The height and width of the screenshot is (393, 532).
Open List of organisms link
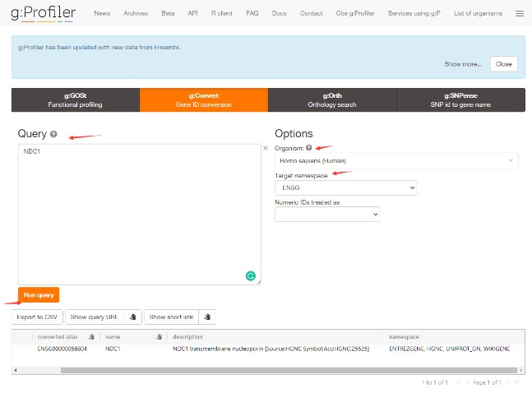coord(478,13)
